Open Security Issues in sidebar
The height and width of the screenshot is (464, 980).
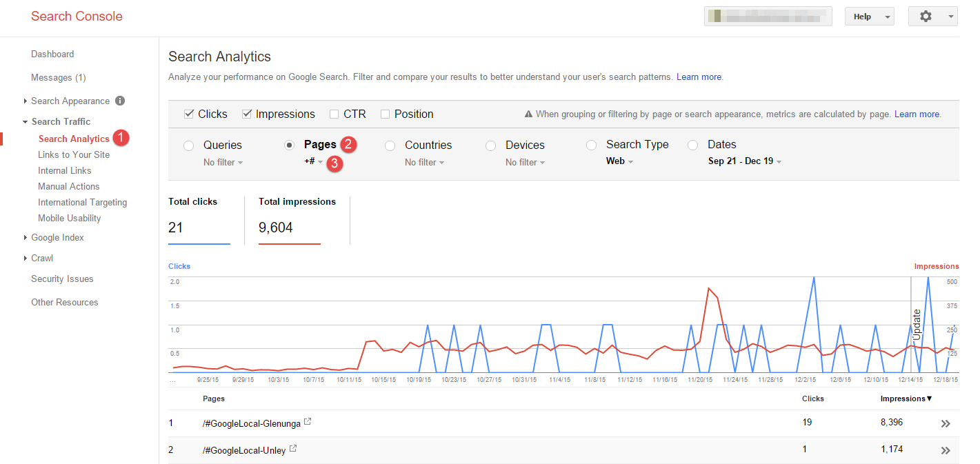coord(62,279)
